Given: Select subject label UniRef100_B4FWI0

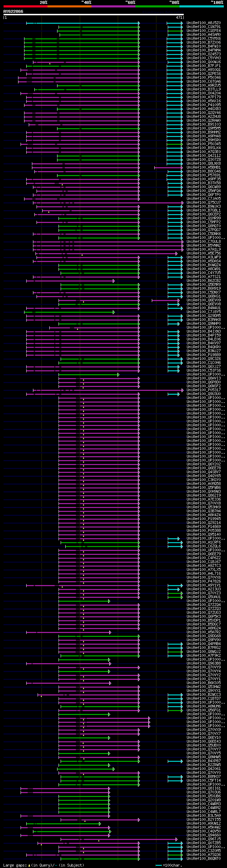Looking at the screenshot, I should (x=204, y=47).
